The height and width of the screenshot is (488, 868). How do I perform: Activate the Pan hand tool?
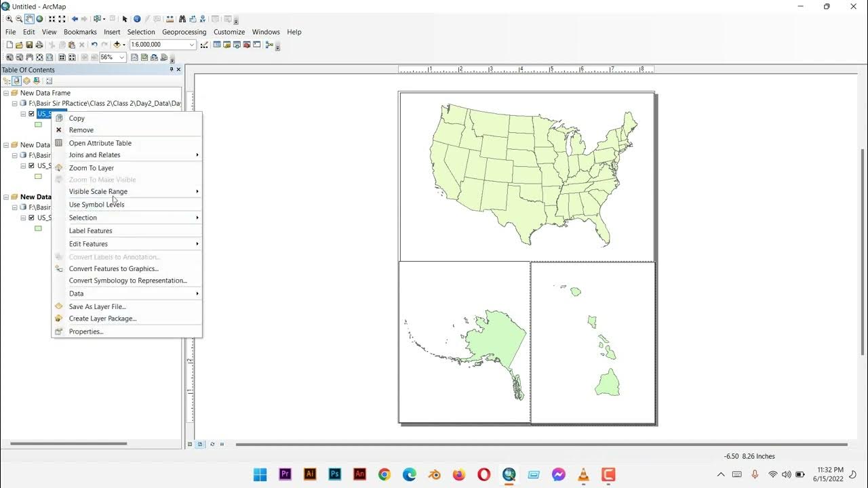point(29,18)
